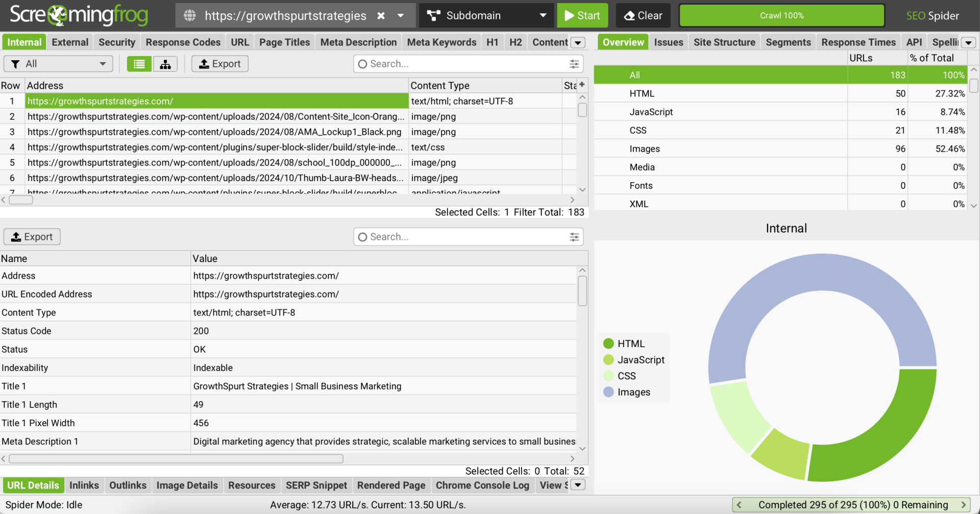
Task: Start the crawl
Action: [x=582, y=16]
